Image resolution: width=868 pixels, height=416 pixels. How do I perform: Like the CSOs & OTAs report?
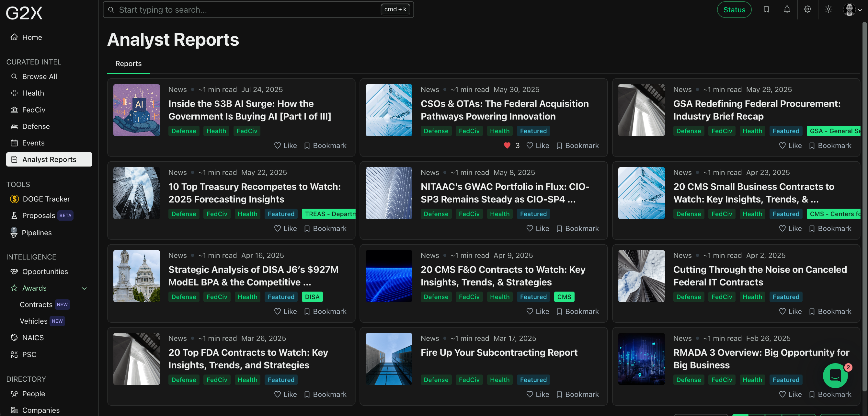(538, 146)
